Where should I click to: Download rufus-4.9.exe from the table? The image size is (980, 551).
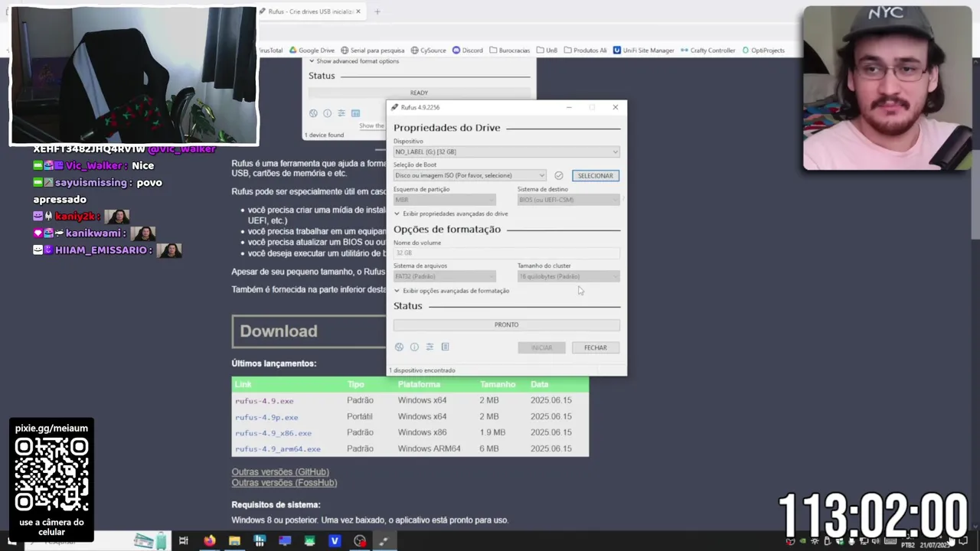tap(264, 401)
